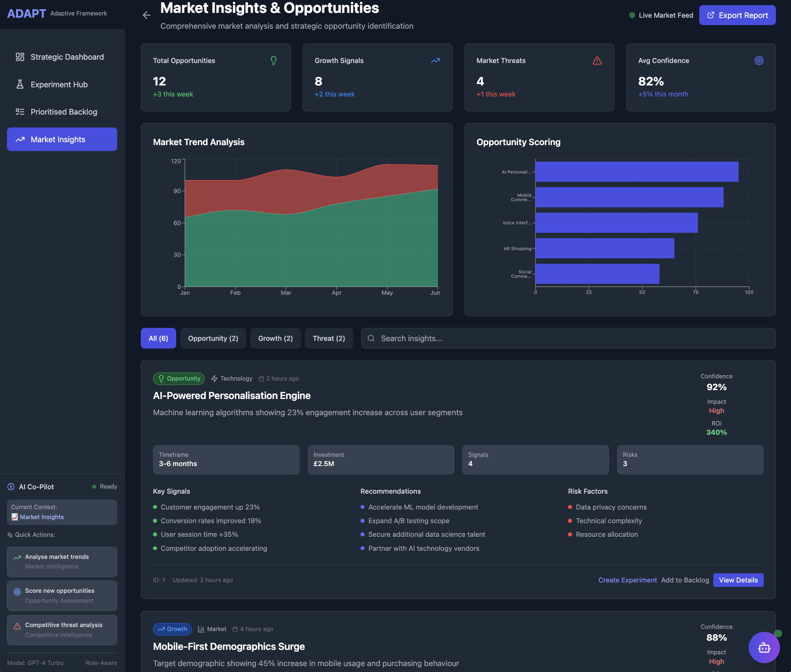Switch to the Growth (2) filter
The image size is (791, 672).
(x=275, y=338)
